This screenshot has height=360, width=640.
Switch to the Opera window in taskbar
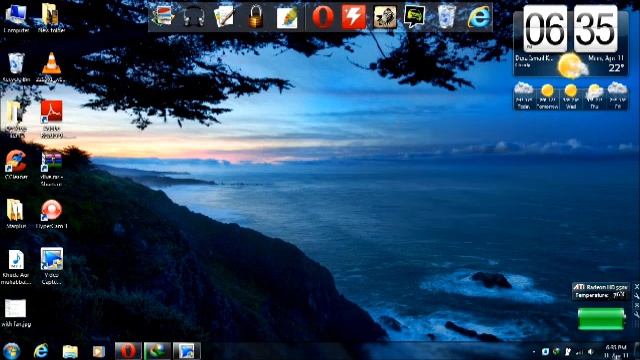pyautogui.click(x=128, y=351)
